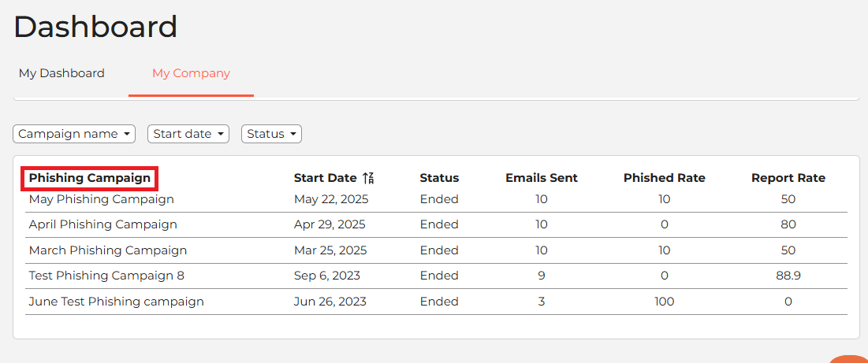Viewport: 868px width, 363px height.
Task: Open the May Phishing Campaign link
Action: tap(101, 199)
